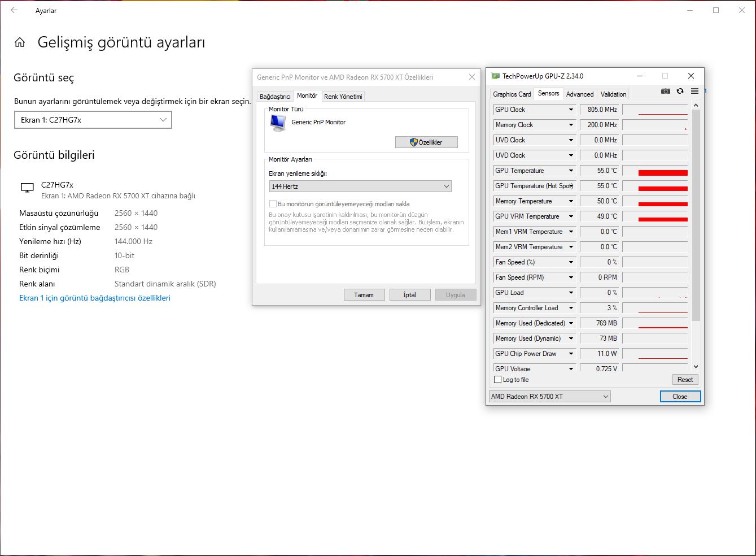This screenshot has height=556, width=756.
Task: Expand the Fan Speed (RPM) sensor dropdown
Action: (x=571, y=277)
